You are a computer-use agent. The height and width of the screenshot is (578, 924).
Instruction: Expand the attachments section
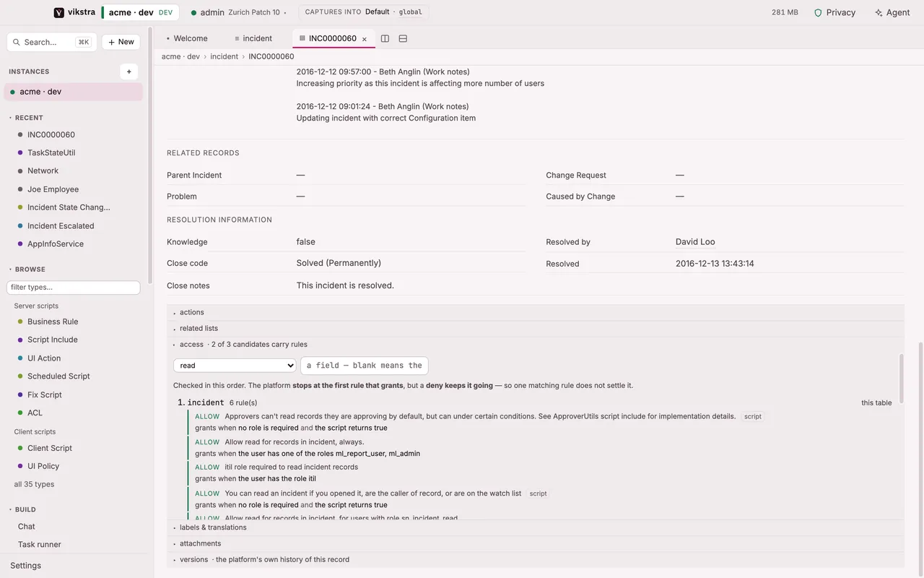click(535, 543)
